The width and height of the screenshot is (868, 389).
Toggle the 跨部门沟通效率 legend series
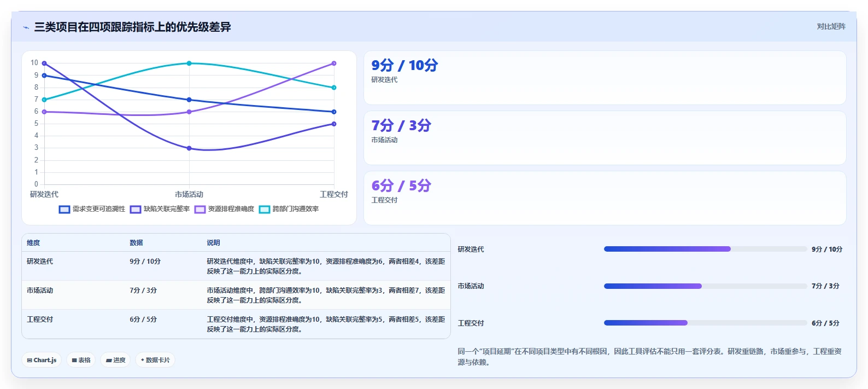tap(289, 209)
